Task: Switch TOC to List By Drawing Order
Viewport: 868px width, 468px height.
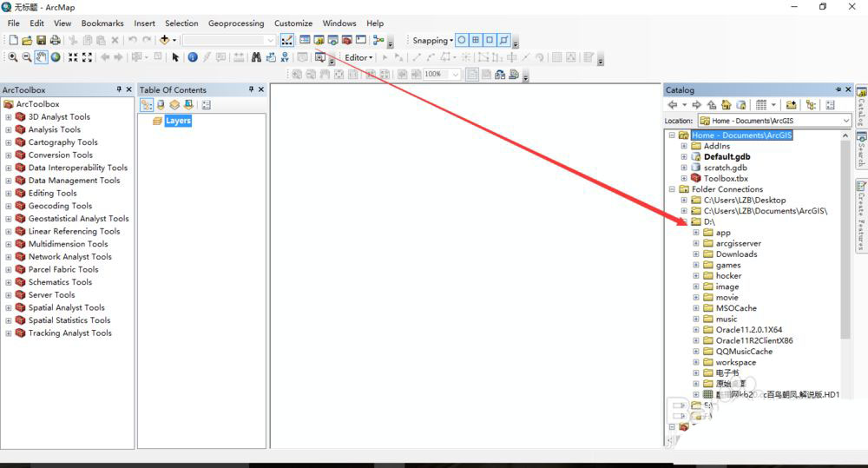Action: tap(146, 105)
